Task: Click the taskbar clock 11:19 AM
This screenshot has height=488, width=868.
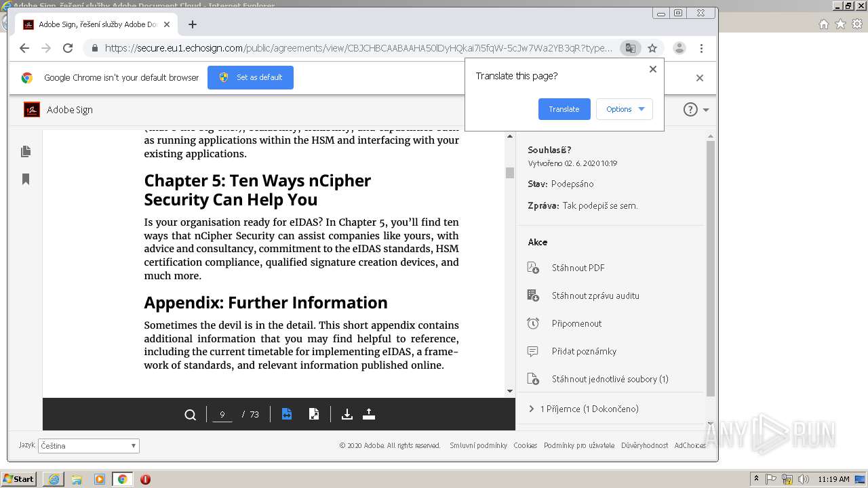Action: 833,479
